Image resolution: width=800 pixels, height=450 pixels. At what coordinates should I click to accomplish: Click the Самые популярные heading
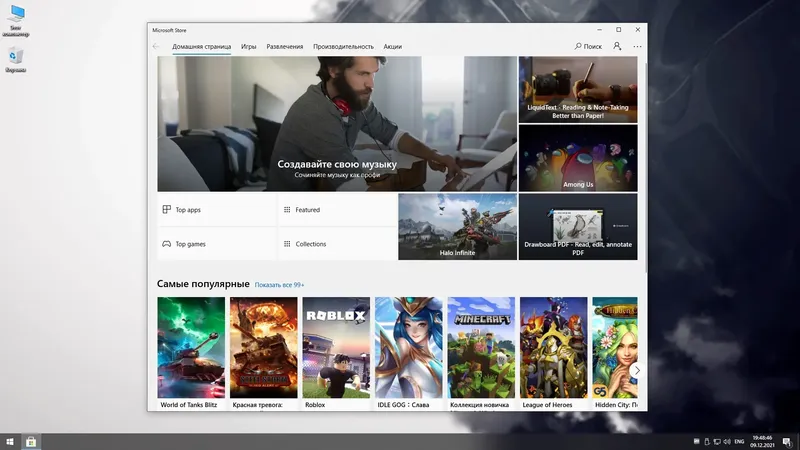pos(203,284)
